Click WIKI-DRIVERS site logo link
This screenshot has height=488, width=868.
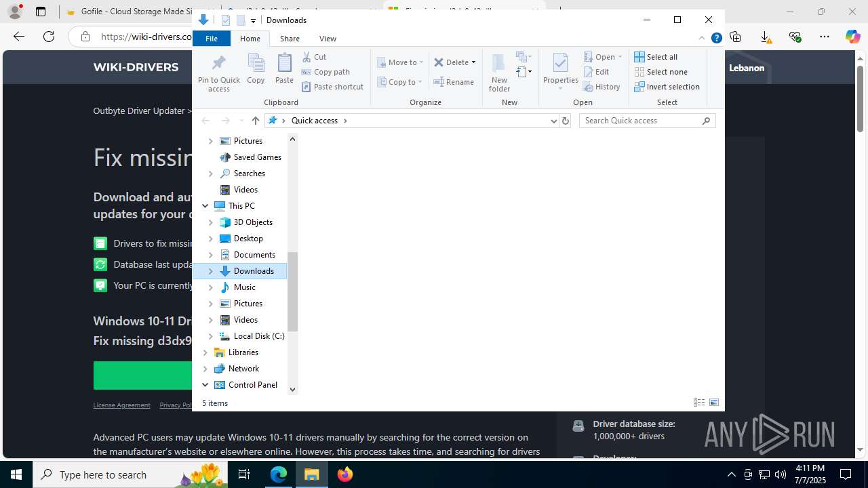pos(136,67)
